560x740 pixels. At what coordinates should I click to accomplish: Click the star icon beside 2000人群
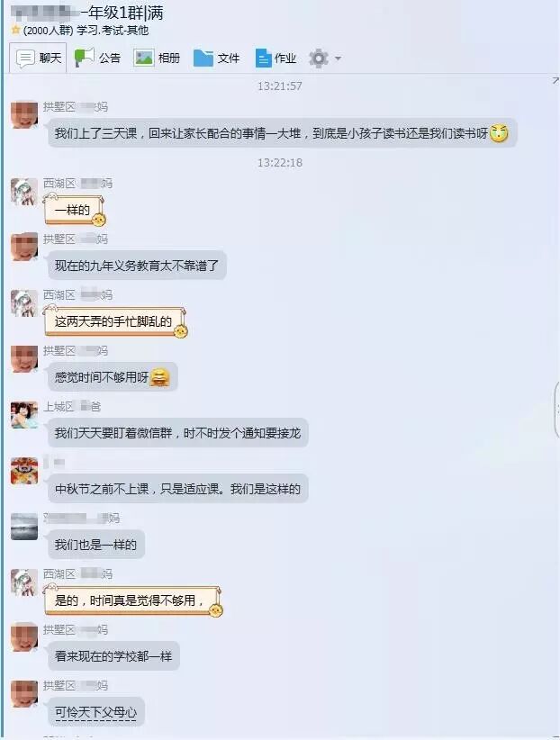pos(15,30)
